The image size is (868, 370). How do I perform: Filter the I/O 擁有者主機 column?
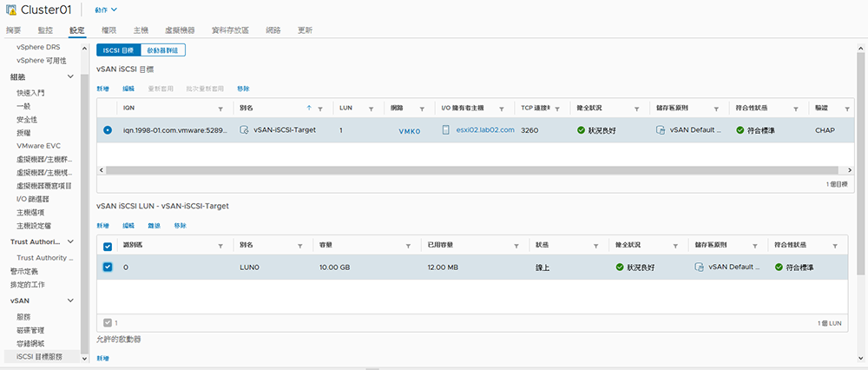pos(502,109)
